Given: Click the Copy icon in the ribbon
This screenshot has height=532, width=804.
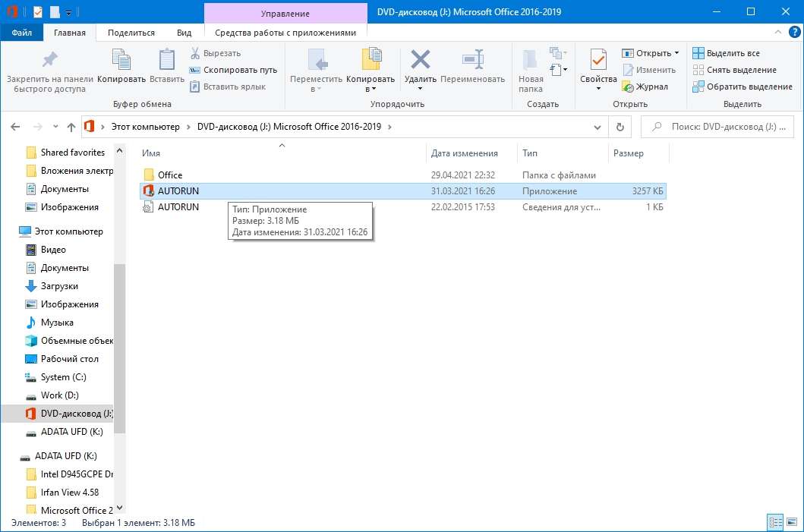Looking at the screenshot, I should (121, 61).
